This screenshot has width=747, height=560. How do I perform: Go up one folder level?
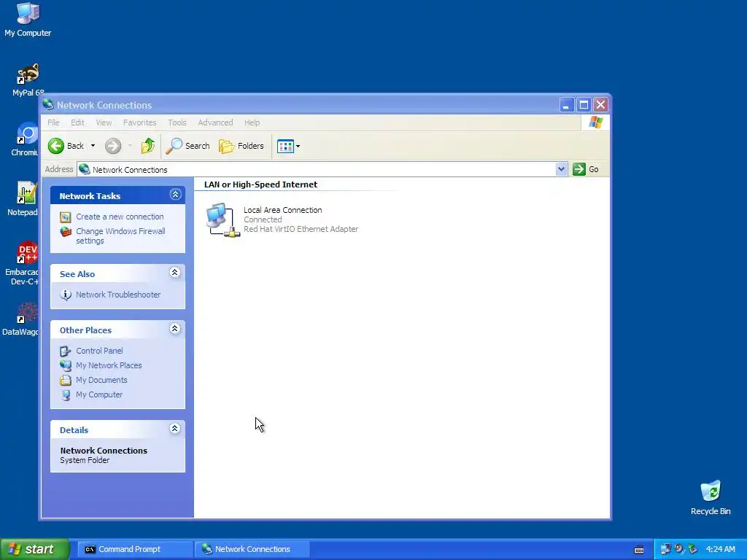click(147, 146)
